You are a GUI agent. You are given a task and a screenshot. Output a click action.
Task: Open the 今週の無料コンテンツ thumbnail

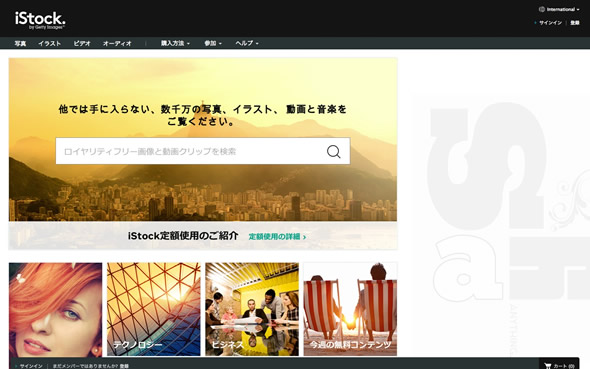click(350, 310)
